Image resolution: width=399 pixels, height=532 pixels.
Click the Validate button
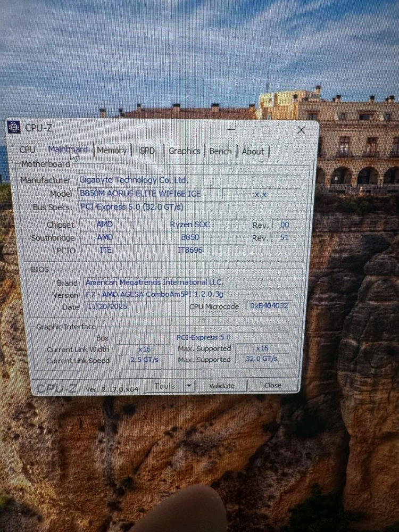pos(222,386)
